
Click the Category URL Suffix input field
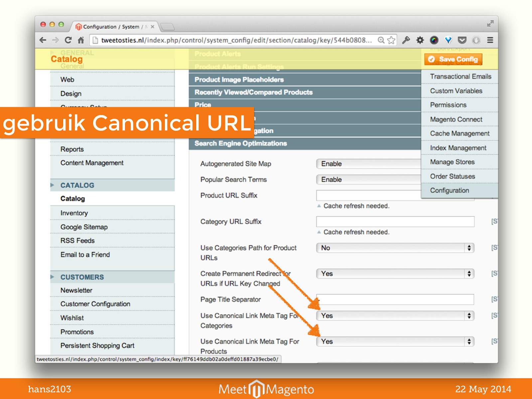(395, 221)
